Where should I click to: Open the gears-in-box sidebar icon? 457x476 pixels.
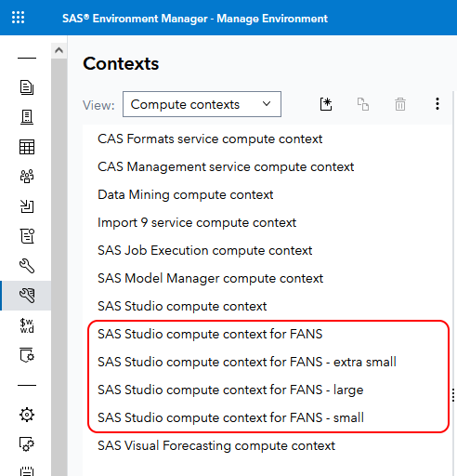click(x=27, y=444)
